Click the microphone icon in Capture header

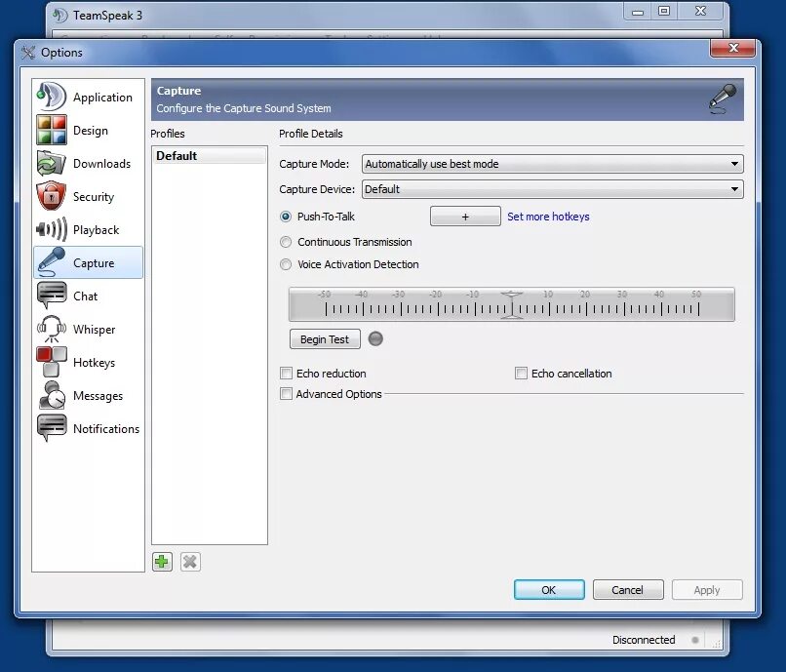pyautogui.click(x=723, y=99)
